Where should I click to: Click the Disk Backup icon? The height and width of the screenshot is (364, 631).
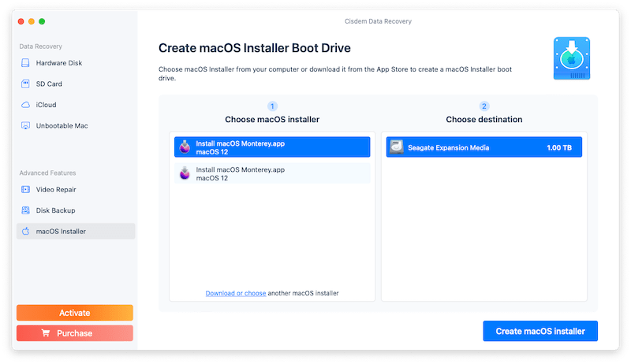tap(25, 210)
